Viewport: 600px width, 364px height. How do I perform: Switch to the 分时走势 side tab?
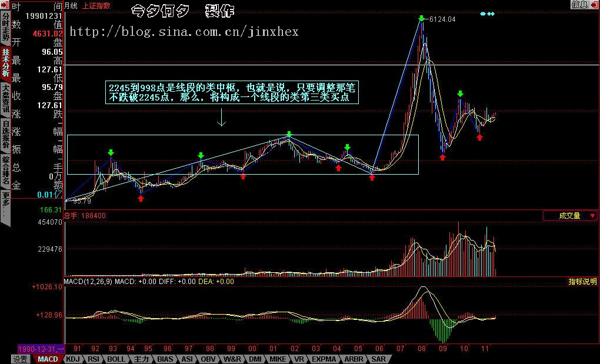pos(5,28)
